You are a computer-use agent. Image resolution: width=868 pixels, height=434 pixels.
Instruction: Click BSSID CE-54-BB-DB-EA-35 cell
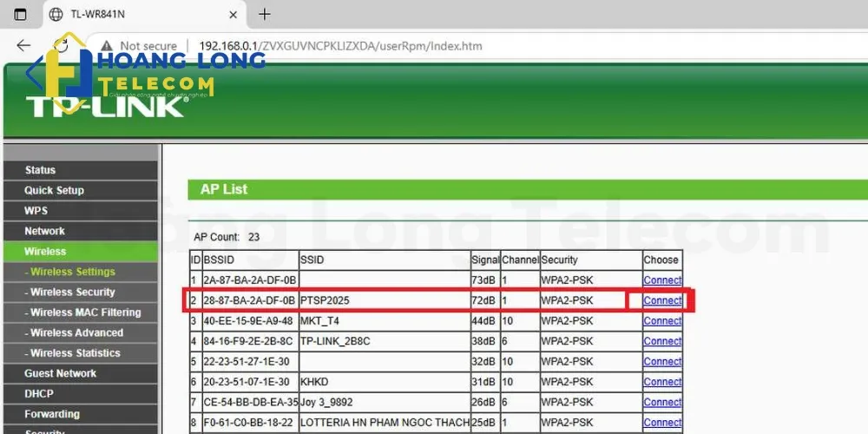[x=250, y=403]
